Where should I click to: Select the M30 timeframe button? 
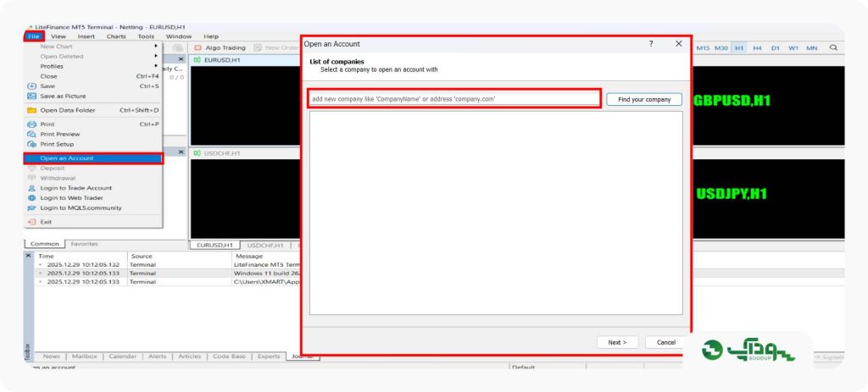click(721, 48)
